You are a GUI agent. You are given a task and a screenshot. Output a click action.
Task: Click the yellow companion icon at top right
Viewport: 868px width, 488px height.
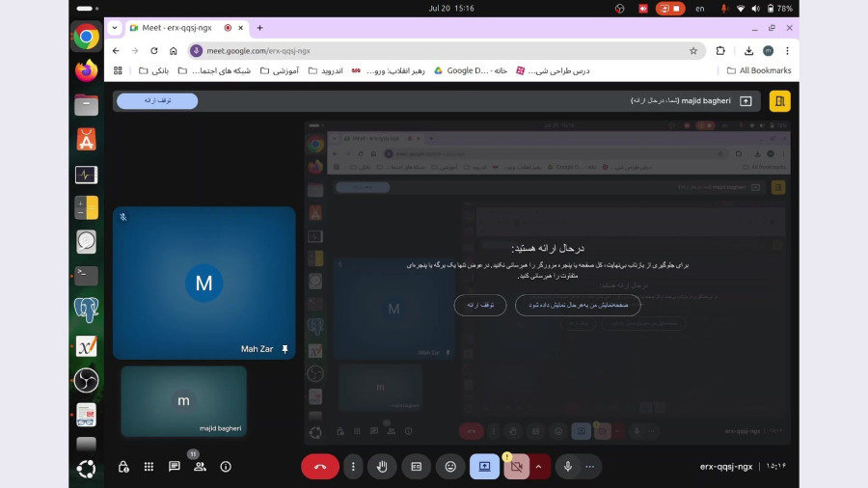click(x=780, y=101)
